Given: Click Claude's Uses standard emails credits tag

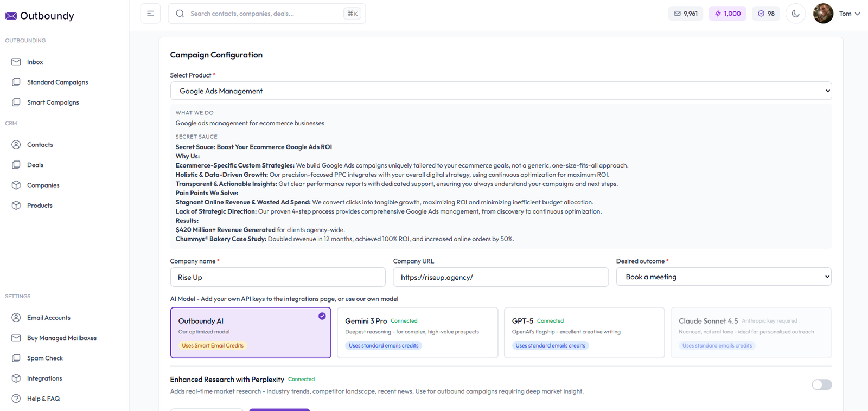Looking at the screenshot, I should pyautogui.click(x=717, y=345).
